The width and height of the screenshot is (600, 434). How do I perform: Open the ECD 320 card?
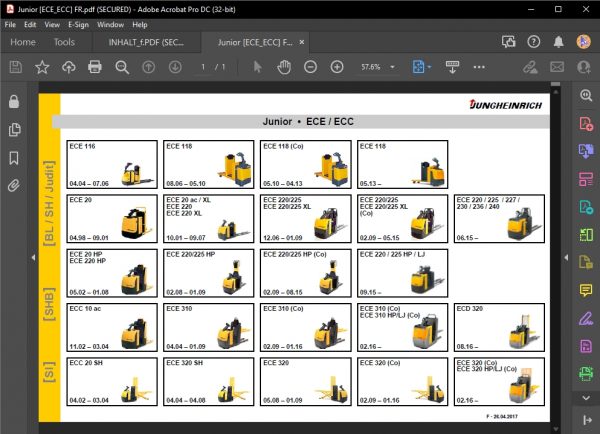499,328
